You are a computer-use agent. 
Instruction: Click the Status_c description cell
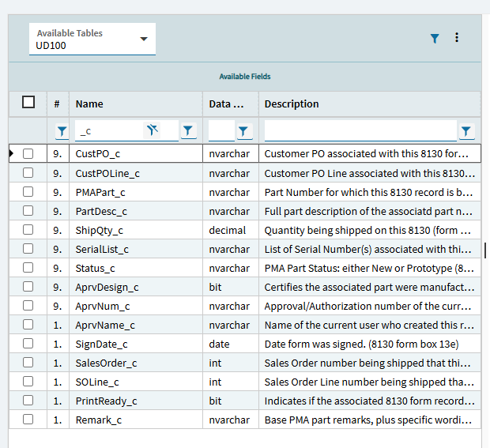[x=368, y=268]
